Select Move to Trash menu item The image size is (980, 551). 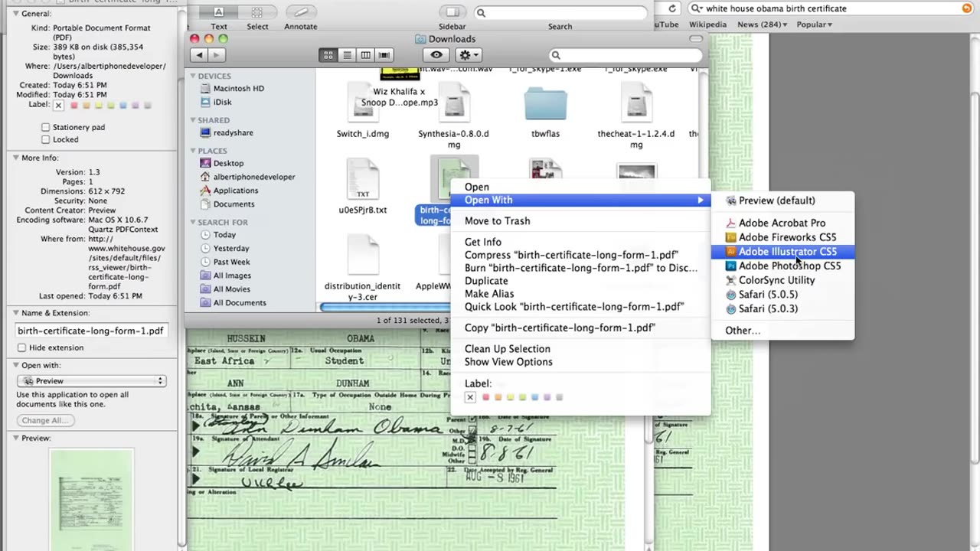point(497,220)
